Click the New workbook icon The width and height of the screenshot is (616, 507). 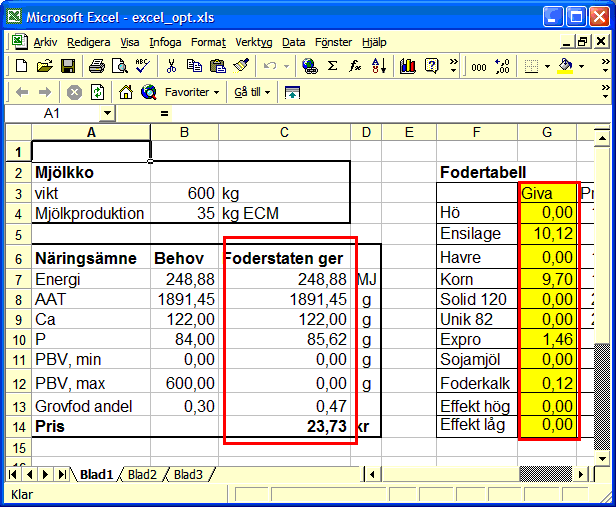click(21, 66)
